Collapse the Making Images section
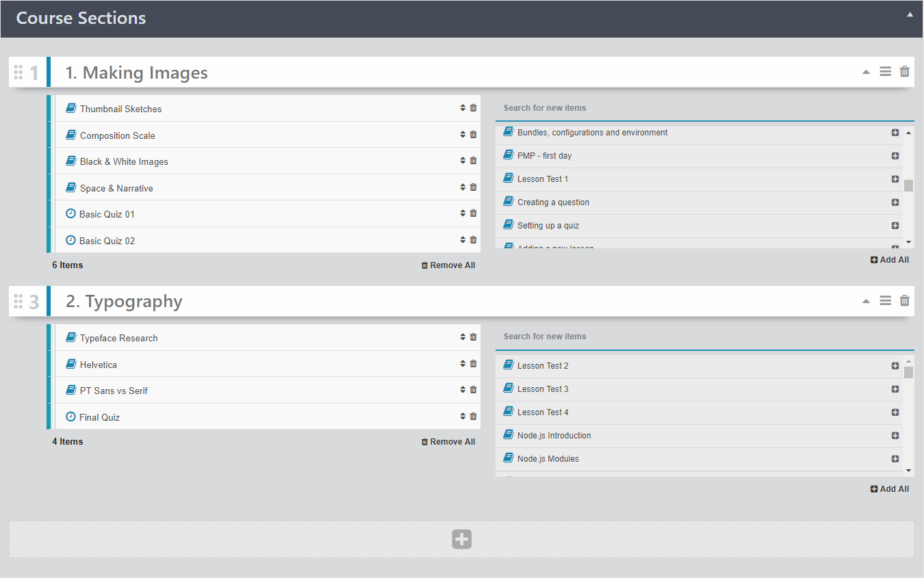Image resolution: width=924 pixels, height=578 pixels. (x=866, y=72)
